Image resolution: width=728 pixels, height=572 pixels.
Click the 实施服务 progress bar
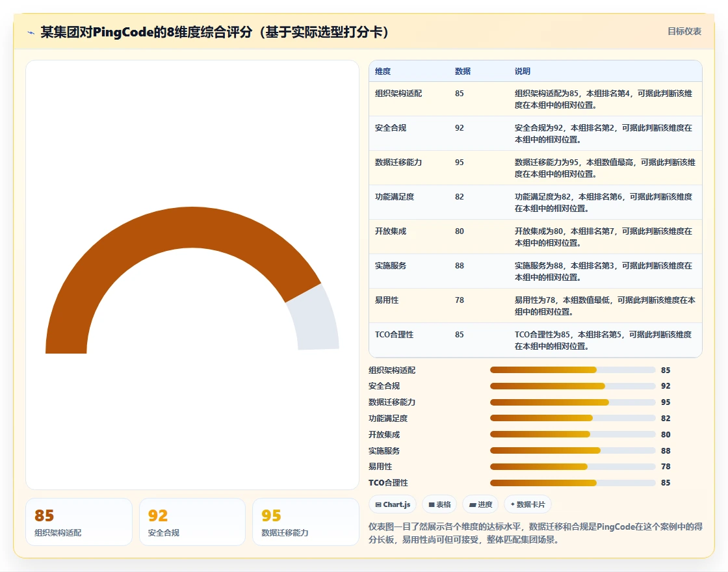573,450
